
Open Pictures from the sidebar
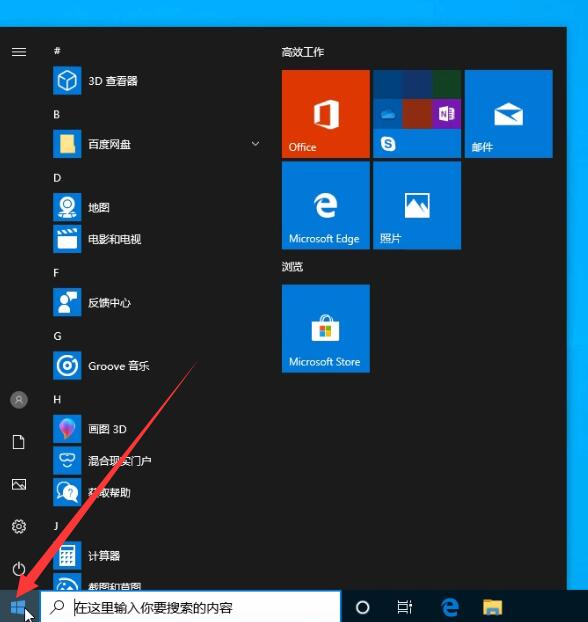pyautogui.click(x=19, y=484)
